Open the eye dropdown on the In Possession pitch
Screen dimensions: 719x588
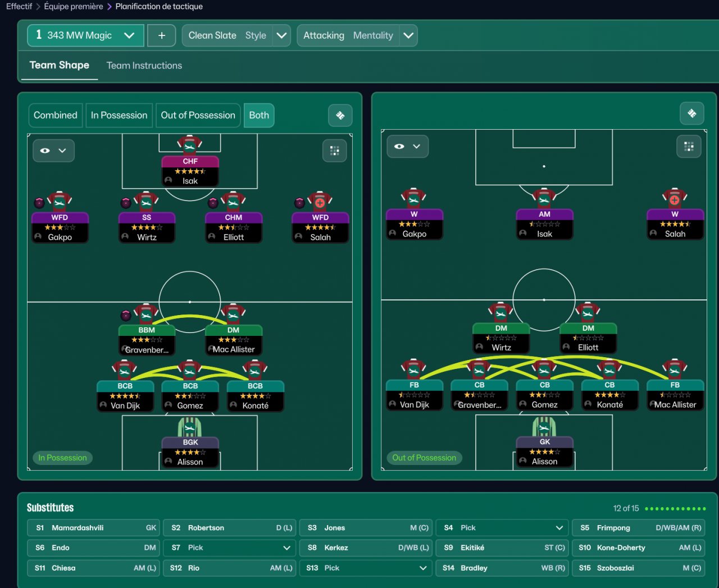click(x=53, y=151)
